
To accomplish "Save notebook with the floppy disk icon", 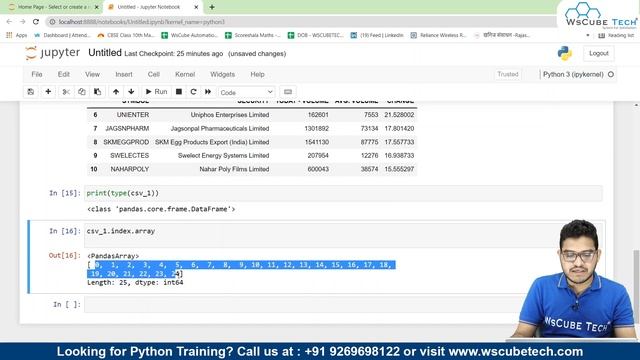I will tap(31, 92).
